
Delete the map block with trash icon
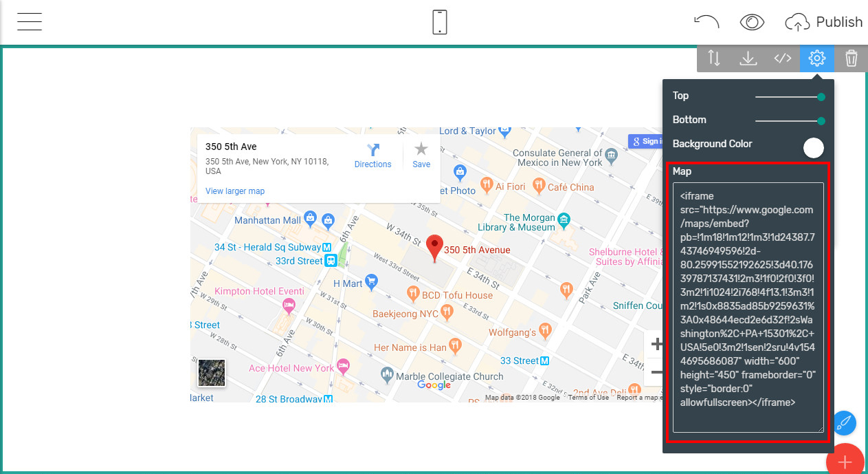[851, 58]
